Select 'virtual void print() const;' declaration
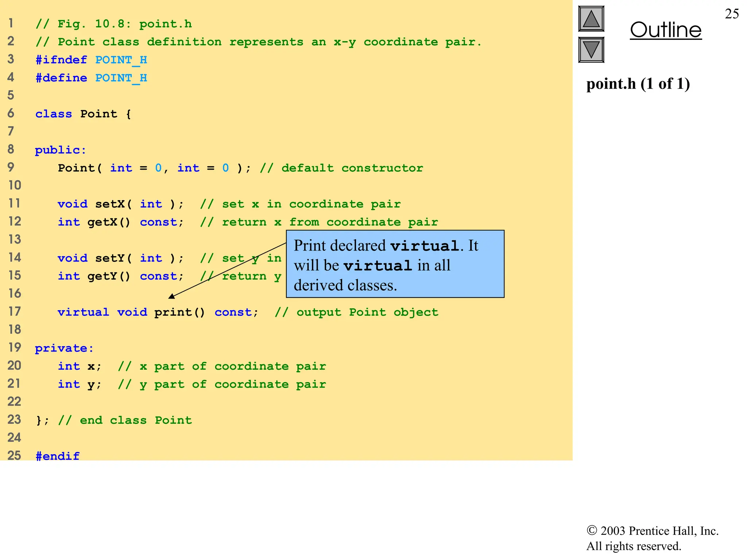This screenshot has height=560, width=747. [x=158, y=312]
